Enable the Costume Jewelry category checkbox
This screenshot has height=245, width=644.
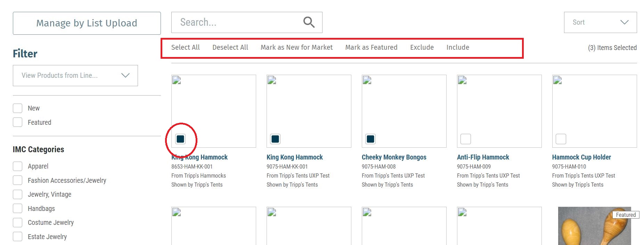click(18, 222)
